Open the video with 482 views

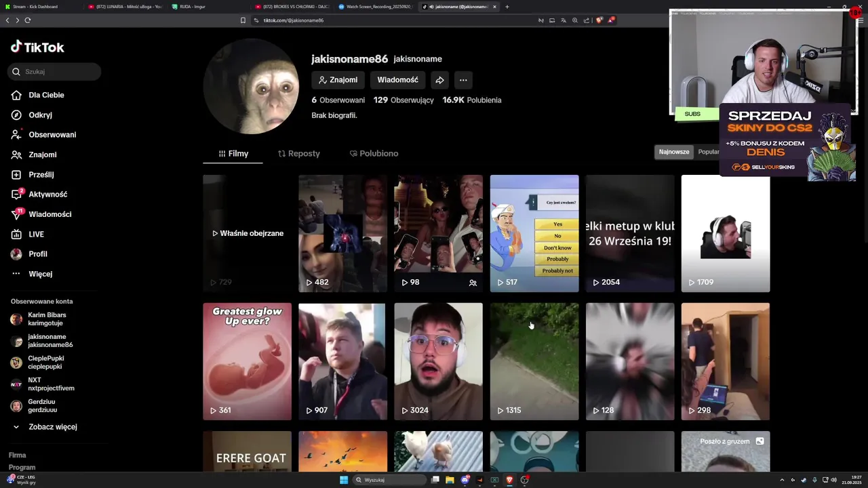(342, 233)
